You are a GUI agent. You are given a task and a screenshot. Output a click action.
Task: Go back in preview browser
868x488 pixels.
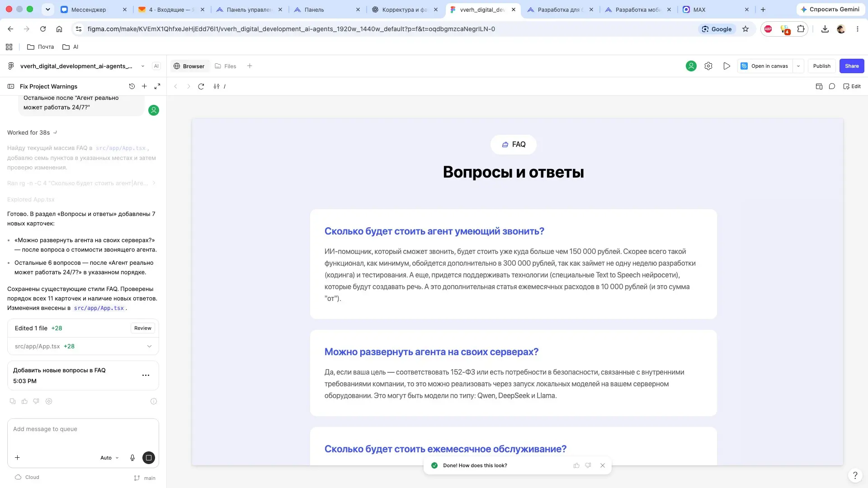pyautogui.click(x=176, y=86)
